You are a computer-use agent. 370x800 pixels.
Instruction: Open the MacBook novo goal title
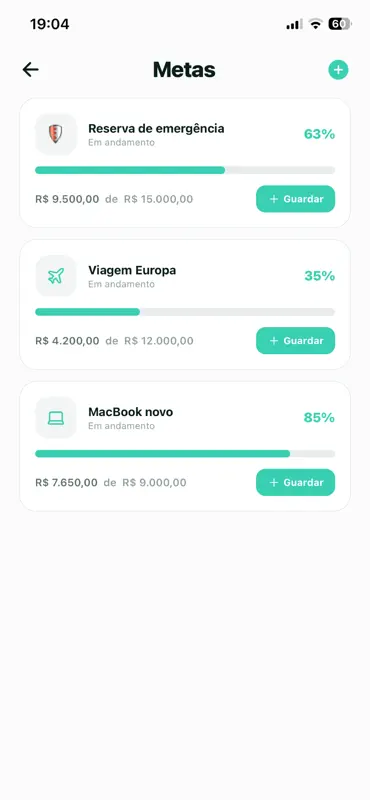coord(131,412)
